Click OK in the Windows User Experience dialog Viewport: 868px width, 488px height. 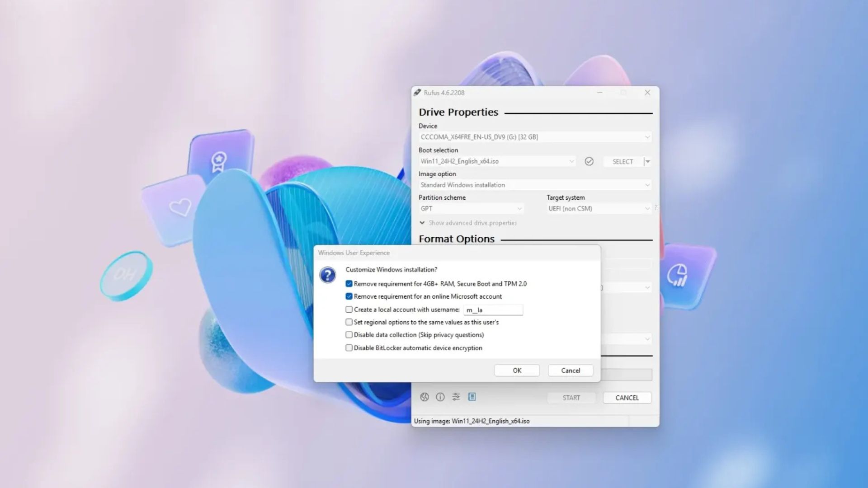click(x=517, y=370)
